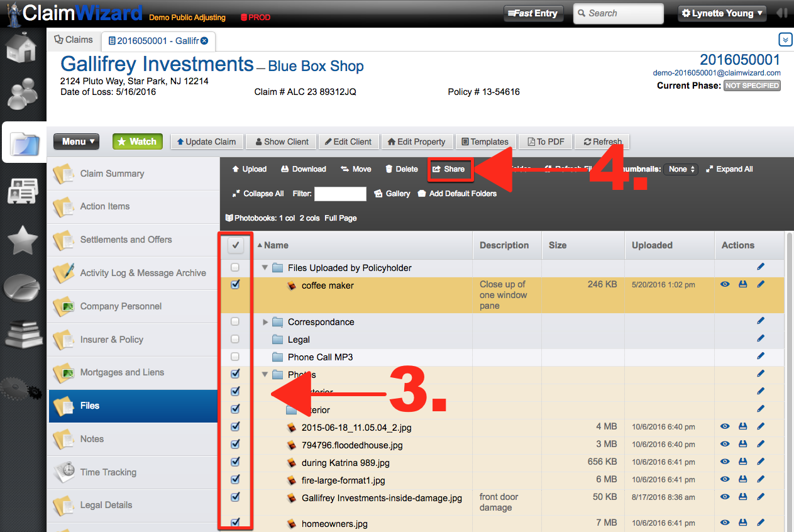
Task: Uncheck the coffee maker checkbox
Action: (235, 284)
